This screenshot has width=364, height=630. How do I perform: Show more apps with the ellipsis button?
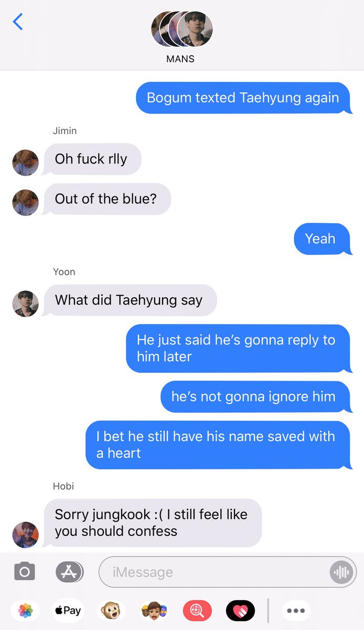296,611
